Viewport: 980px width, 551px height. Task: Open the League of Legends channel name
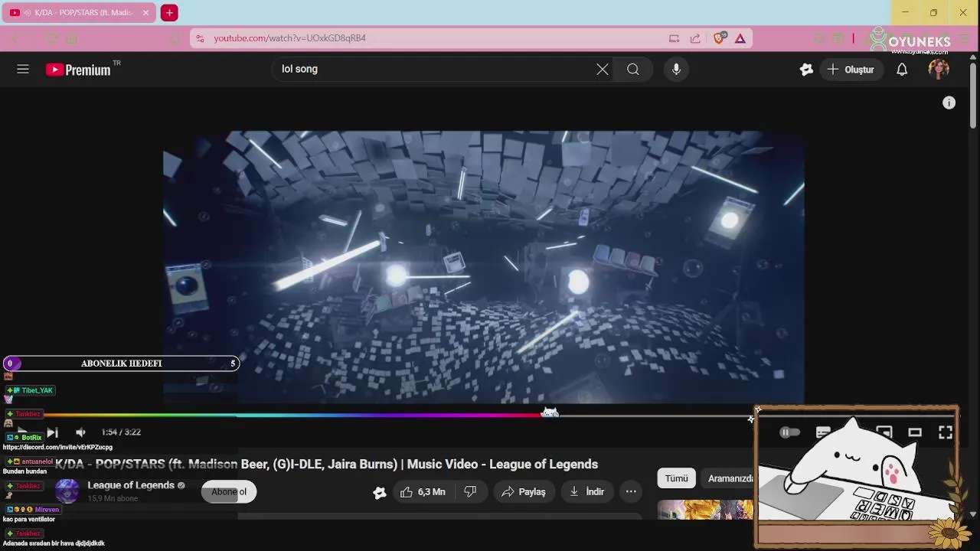point(131,485)
